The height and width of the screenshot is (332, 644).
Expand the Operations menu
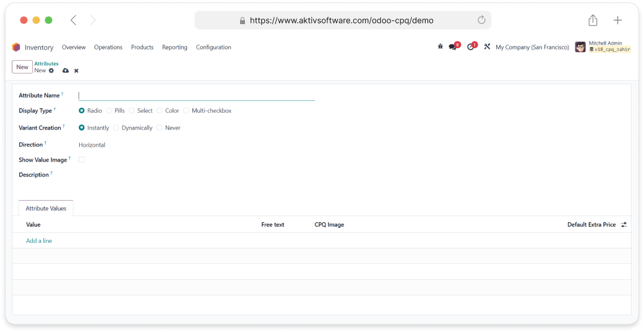[x=108, y=47]
